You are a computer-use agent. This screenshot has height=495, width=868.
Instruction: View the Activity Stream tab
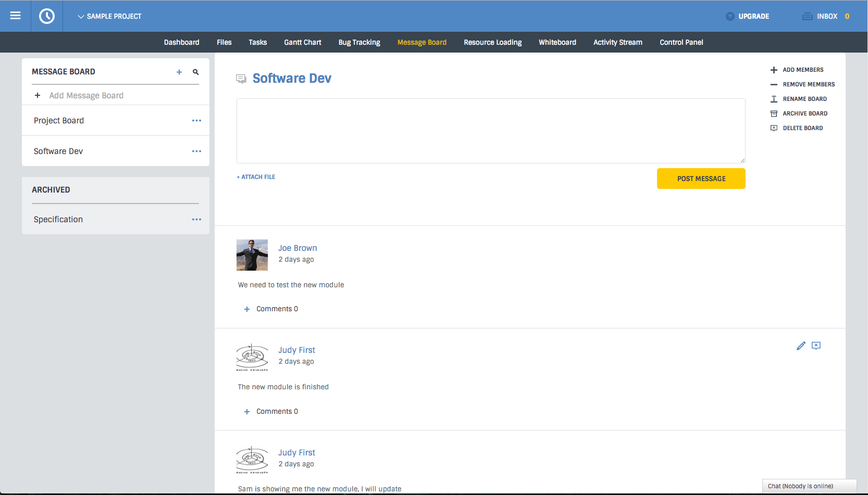(x=617, y=42)
